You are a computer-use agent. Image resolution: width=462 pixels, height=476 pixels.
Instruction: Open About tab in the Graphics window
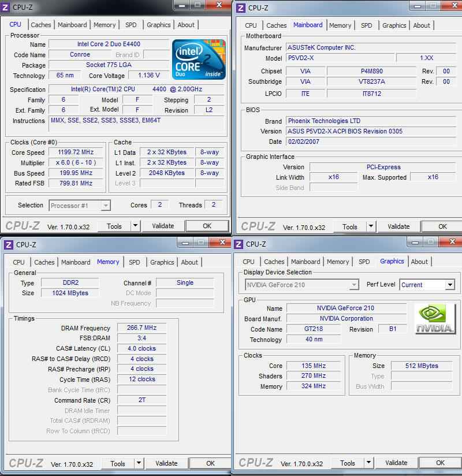(x=419, y=262)
